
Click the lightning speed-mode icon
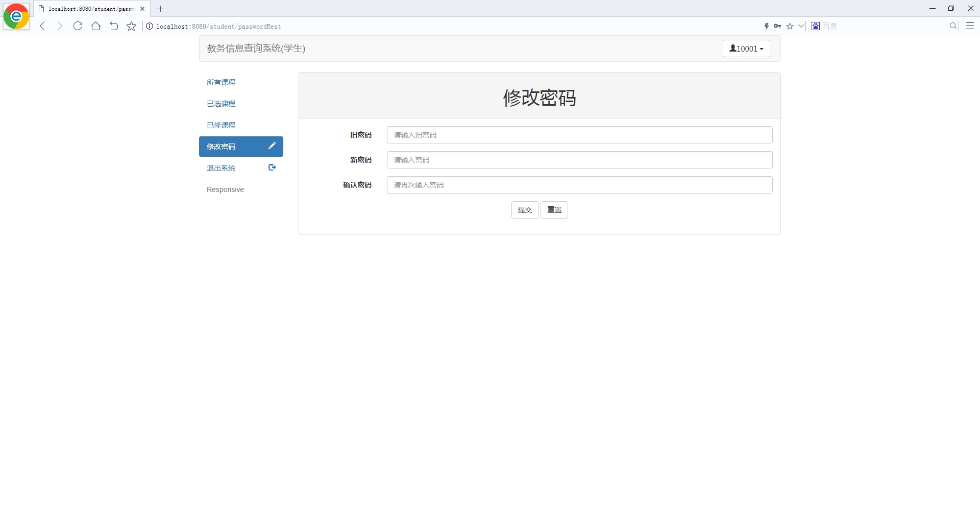point(767,26)
